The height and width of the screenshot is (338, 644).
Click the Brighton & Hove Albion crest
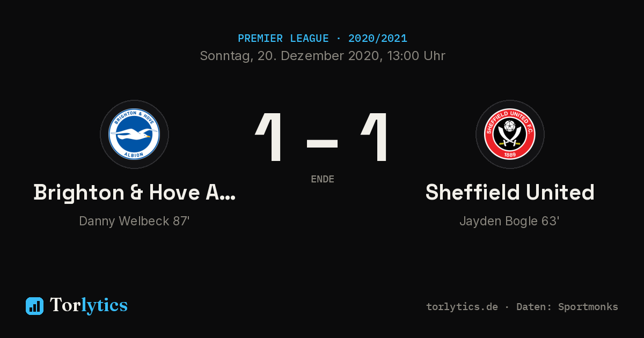[x=134, y=134]
